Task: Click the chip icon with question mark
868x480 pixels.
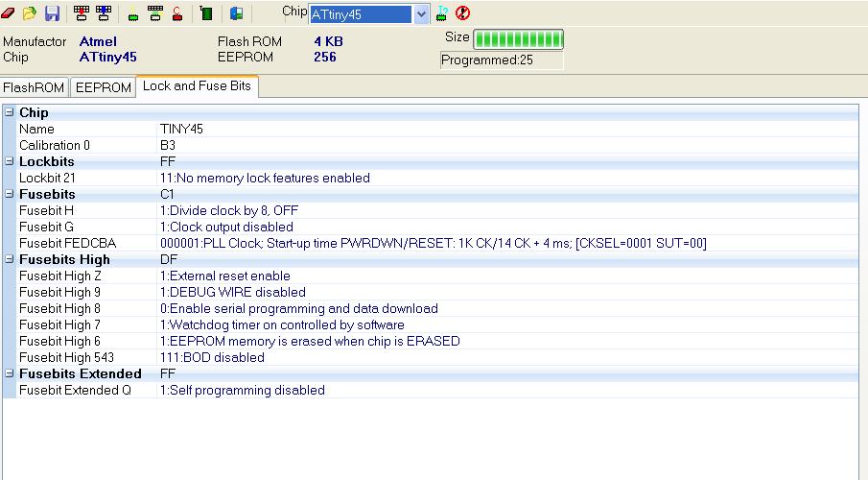Action: coord(442,13)
